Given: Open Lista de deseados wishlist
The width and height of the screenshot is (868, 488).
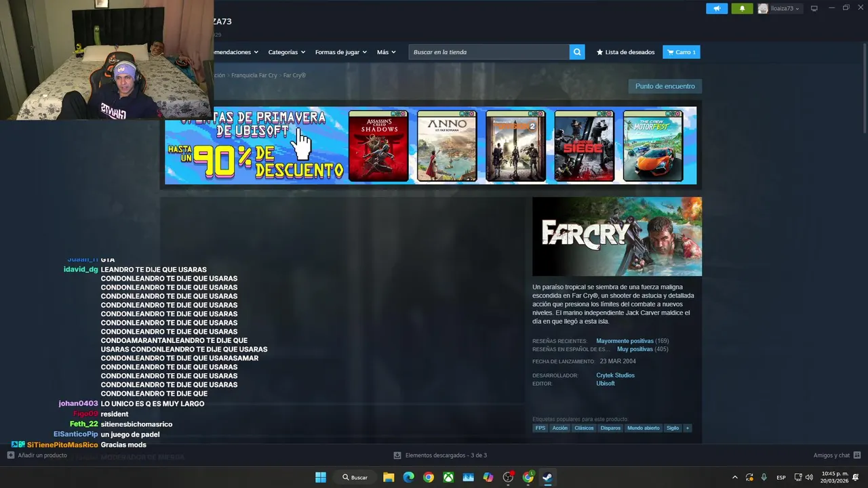Looking at the screenshot, I should (625, 52).
